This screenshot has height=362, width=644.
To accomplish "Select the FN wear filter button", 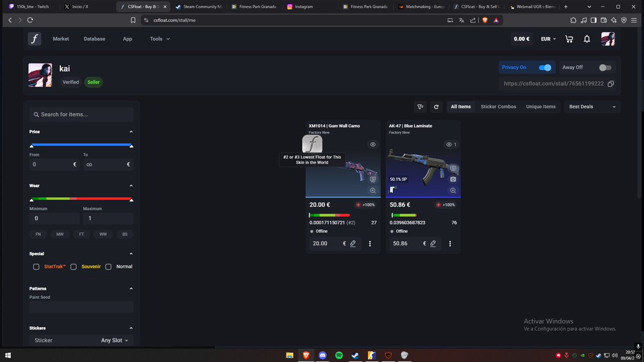I will 38,234.
